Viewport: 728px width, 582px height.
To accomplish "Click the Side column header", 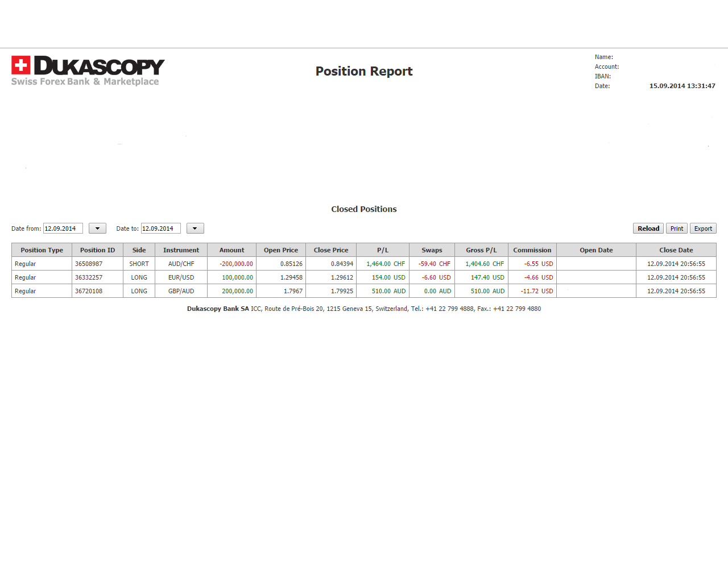I will 139,250.
